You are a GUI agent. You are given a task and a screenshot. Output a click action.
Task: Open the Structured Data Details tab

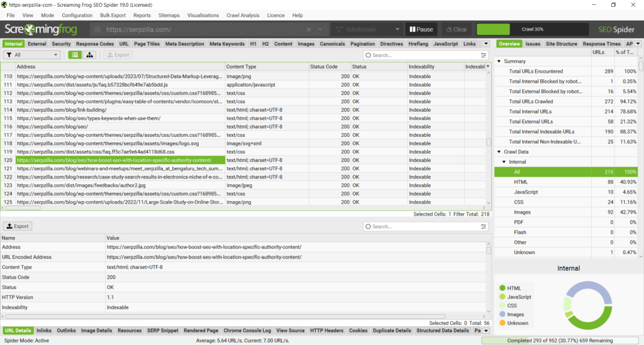(x=442, y=331)
